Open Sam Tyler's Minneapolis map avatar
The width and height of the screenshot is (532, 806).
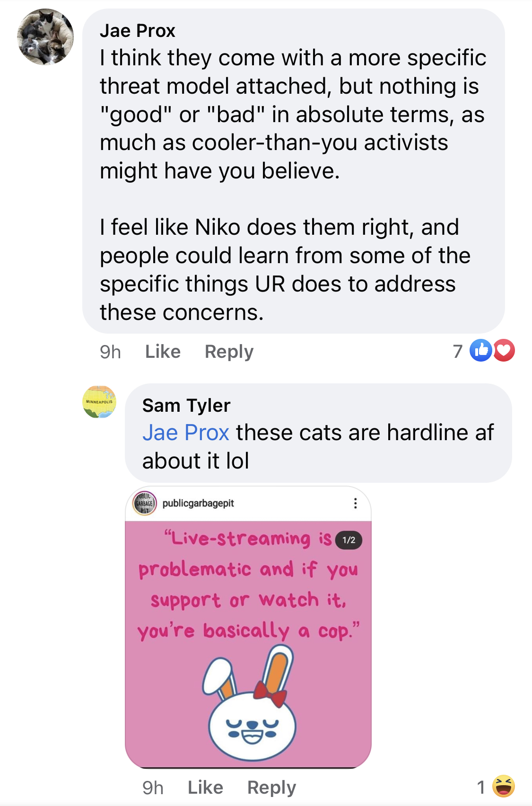[x=99, y=402]
